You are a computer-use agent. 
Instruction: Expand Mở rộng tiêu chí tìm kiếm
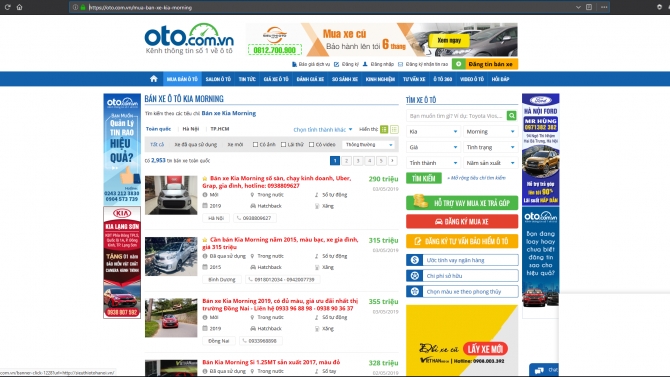point(476,178)
